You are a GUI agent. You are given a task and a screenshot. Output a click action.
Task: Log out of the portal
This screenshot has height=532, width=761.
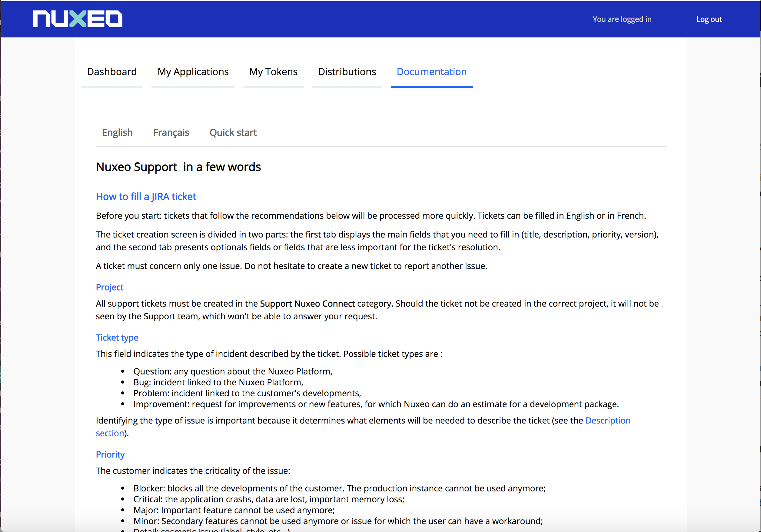709,19
